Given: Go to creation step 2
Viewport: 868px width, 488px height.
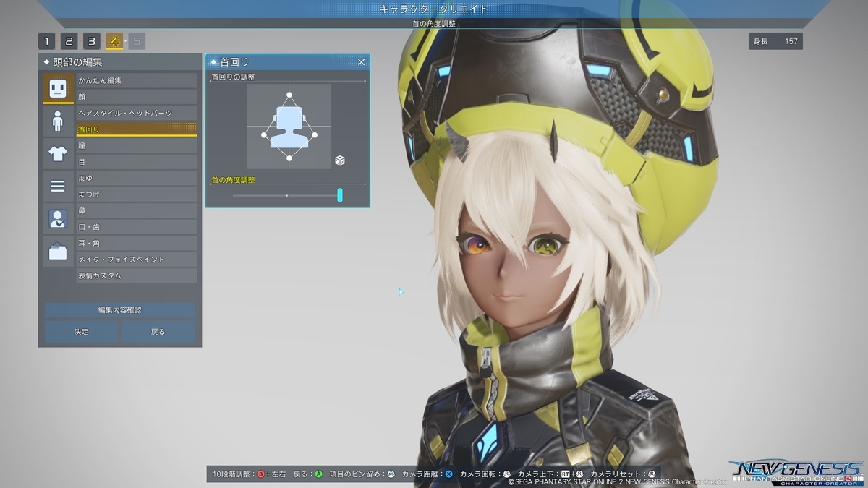Looking at the screenshot, I should pos(69,41).
